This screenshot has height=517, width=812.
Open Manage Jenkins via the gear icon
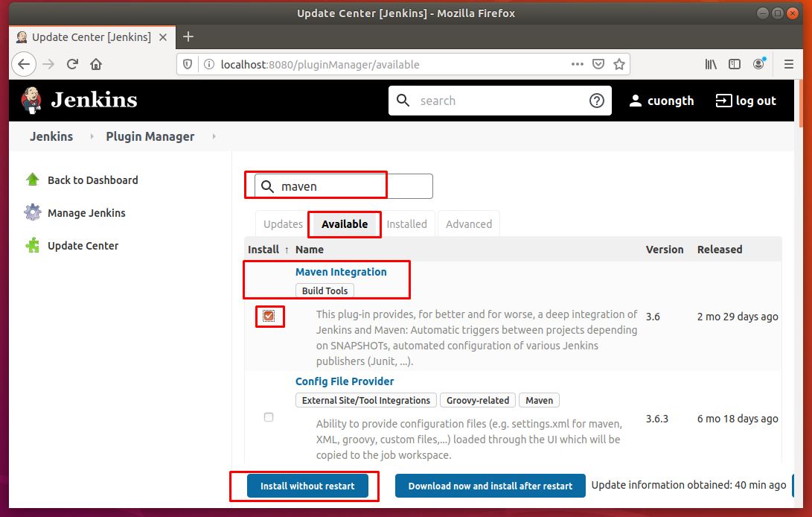point(31,213)
